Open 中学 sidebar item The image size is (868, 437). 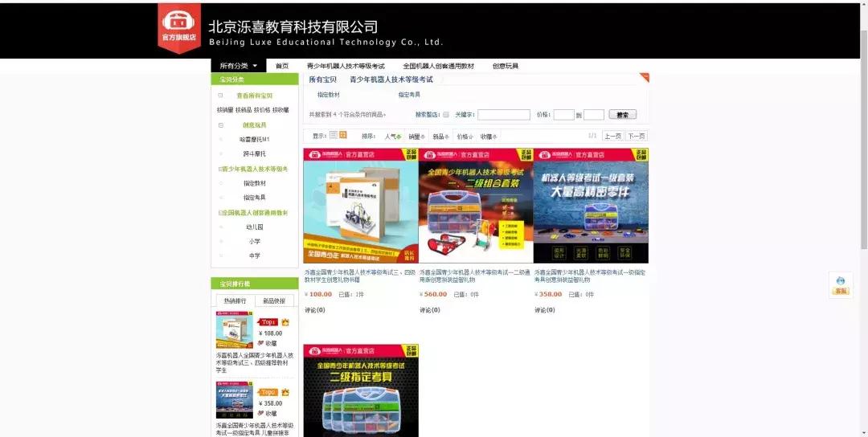click(255, 255)
